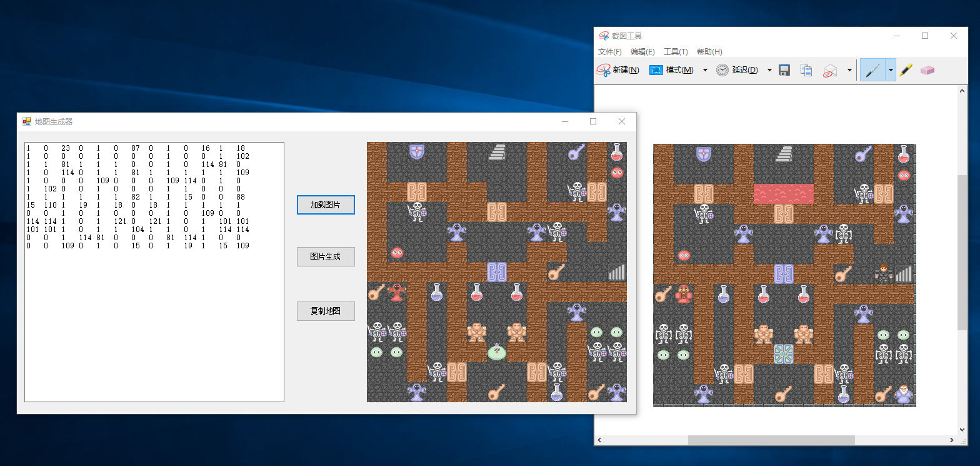The height and width of the screenshot is (466, 980).
Task: Open the 编辑(E) menu
Action: point(642,52)
